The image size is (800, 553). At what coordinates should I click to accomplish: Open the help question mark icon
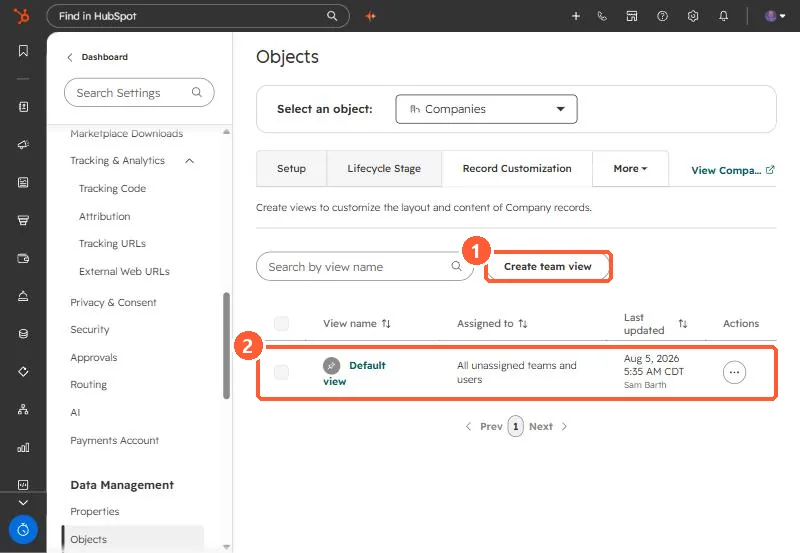point(662,16)
